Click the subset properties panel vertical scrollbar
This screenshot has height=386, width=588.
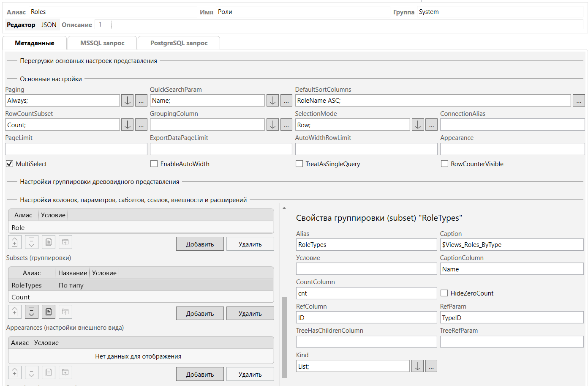284,337
